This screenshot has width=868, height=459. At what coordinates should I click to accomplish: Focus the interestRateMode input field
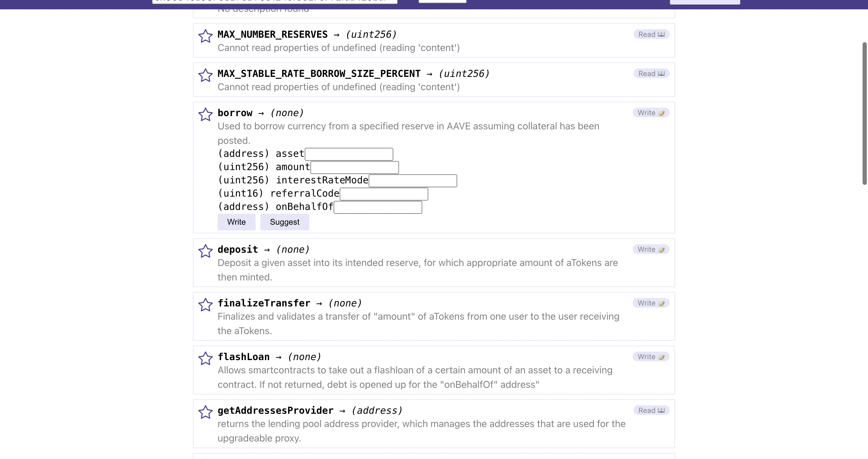pos(413,181)
